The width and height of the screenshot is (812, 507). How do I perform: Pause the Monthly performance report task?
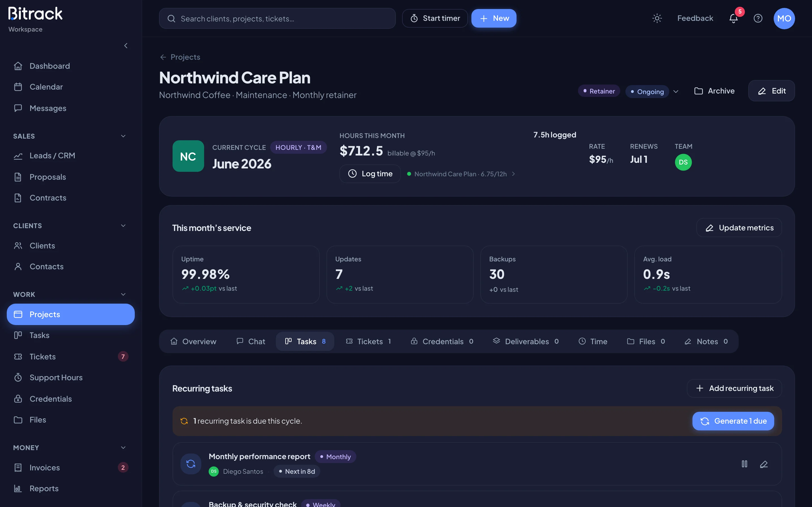[744, 464]
